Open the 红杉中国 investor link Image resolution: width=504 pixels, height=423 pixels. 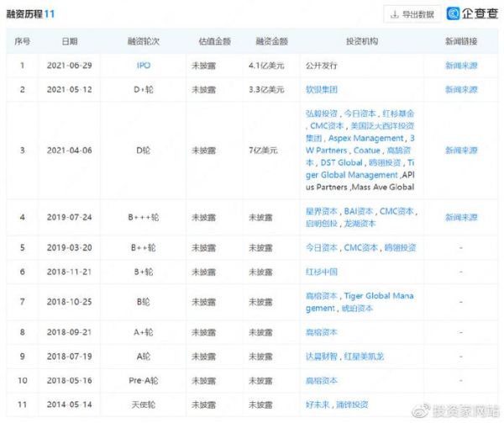point(323,272)
